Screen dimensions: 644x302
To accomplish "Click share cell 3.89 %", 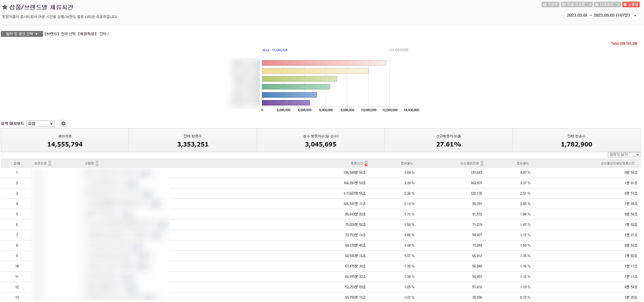I will coord(409,173).
